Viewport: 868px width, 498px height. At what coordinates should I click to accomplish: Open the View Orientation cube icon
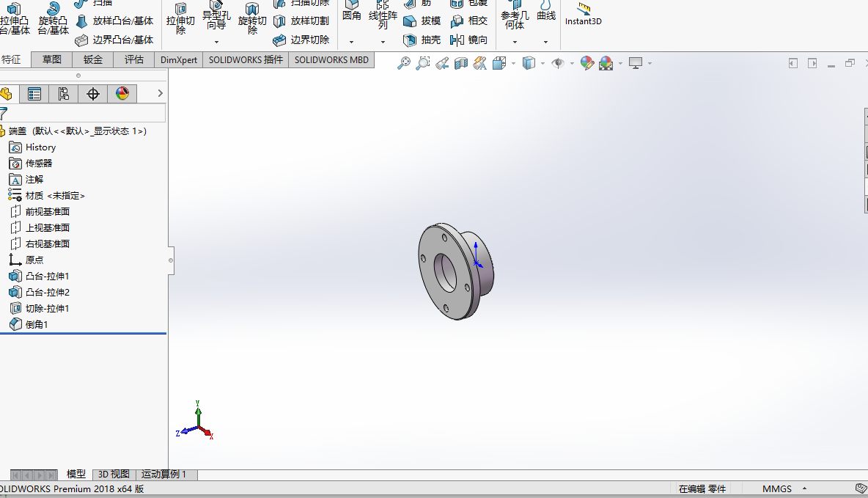tap(499, 63)
